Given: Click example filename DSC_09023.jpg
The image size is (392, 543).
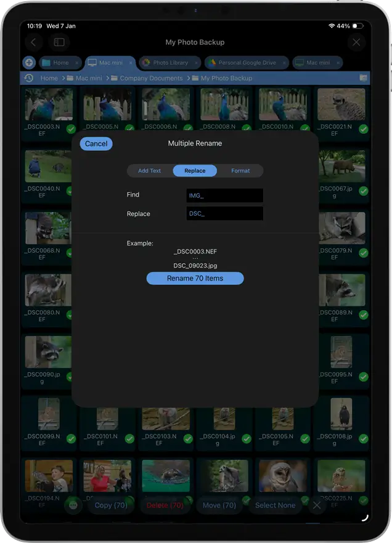Looking at the screenshot, I should tap(195, 266).
